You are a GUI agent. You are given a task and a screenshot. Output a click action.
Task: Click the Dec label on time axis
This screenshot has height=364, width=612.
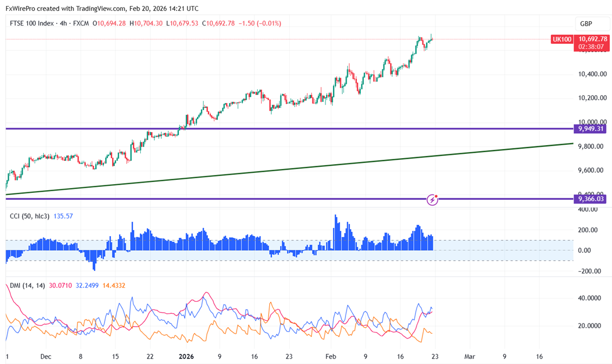(x=45, y=356)
